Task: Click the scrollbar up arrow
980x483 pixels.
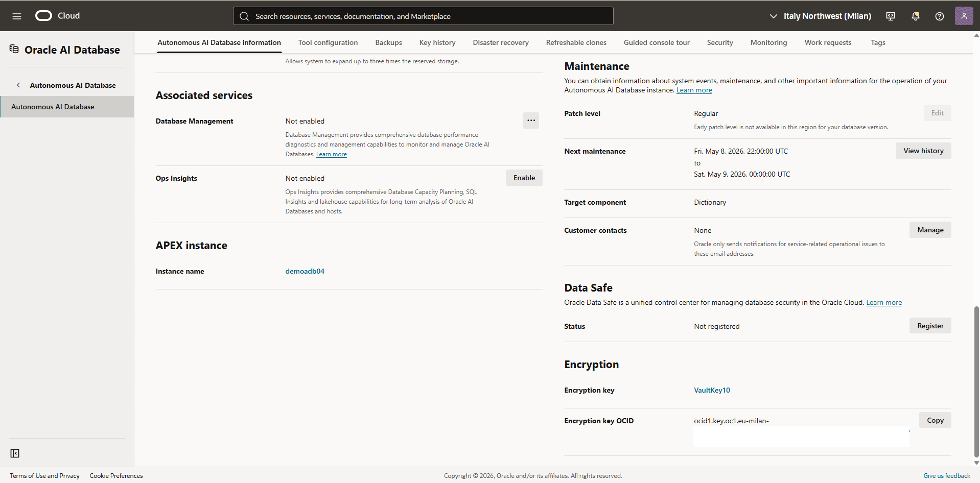Action: [x=976, y=36]
